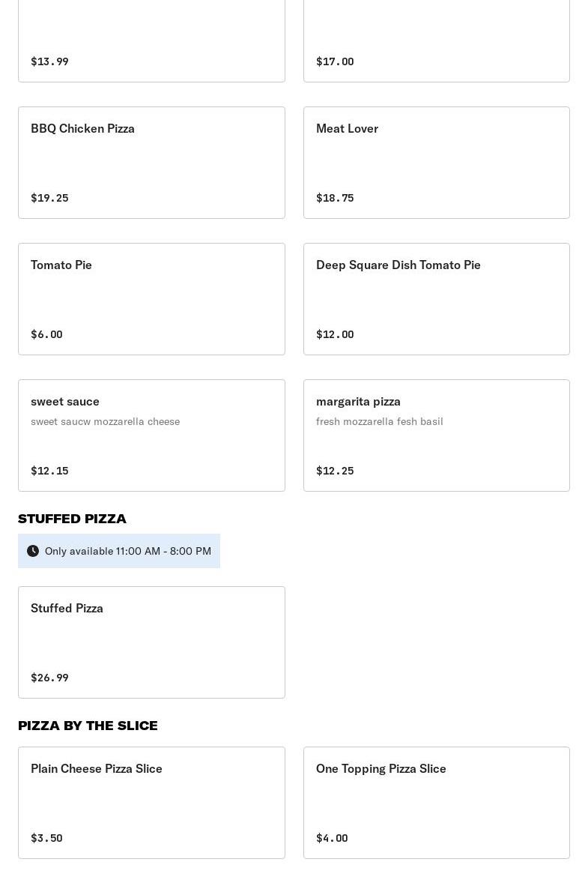Open the BBQ Chicken Pizza item
Image resolution: width=588 pixels, height=877 pixels.
[x=151, y=163]
